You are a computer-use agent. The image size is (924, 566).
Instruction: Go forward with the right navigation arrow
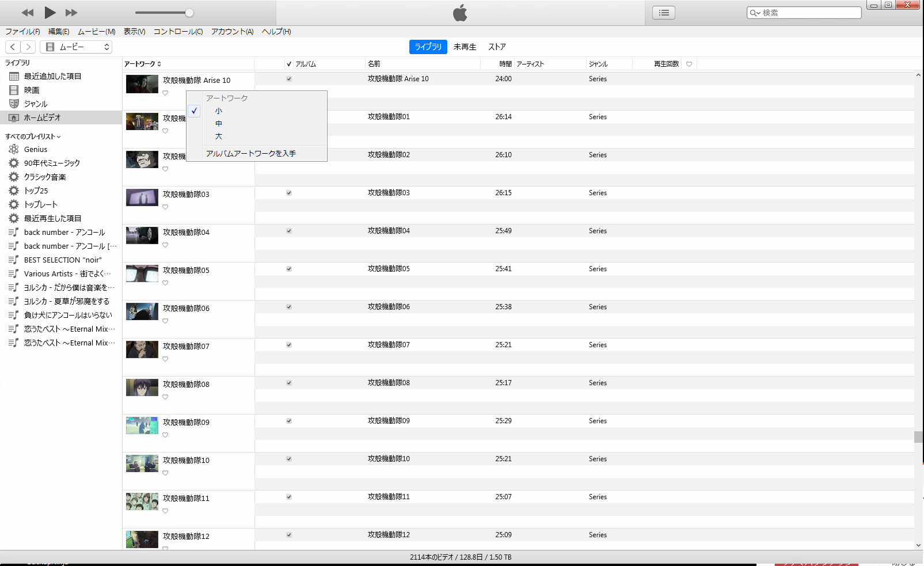click(x=28, y=47)
